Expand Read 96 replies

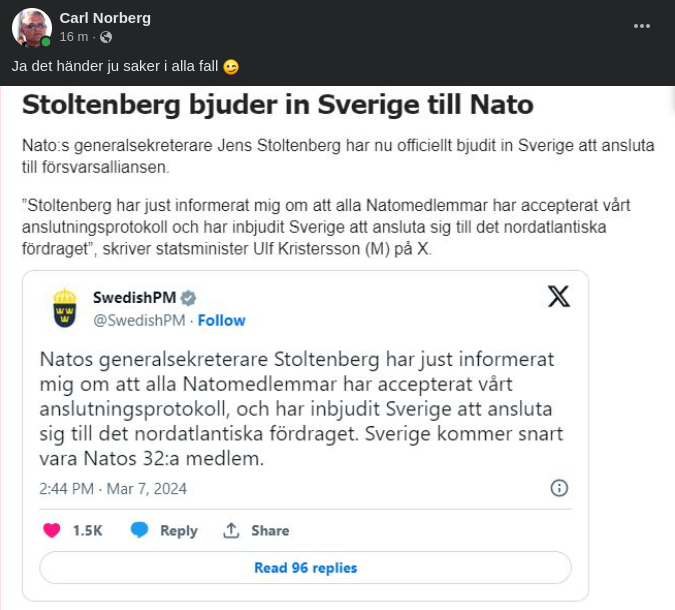(x=305, y=568)
